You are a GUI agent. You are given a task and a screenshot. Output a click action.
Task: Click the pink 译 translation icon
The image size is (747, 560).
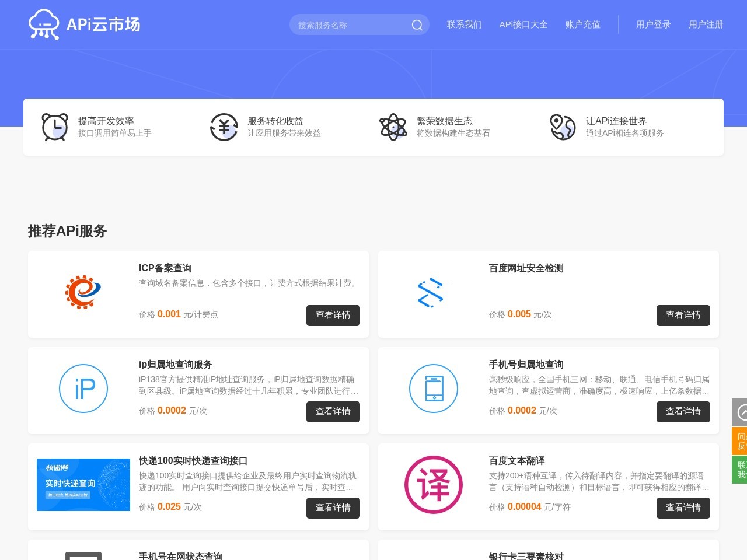434,485
